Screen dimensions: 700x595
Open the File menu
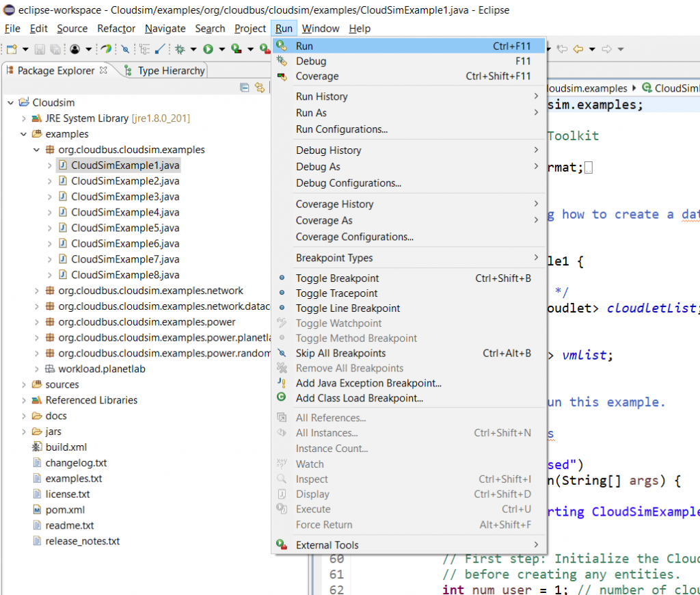tap(12, 29)
